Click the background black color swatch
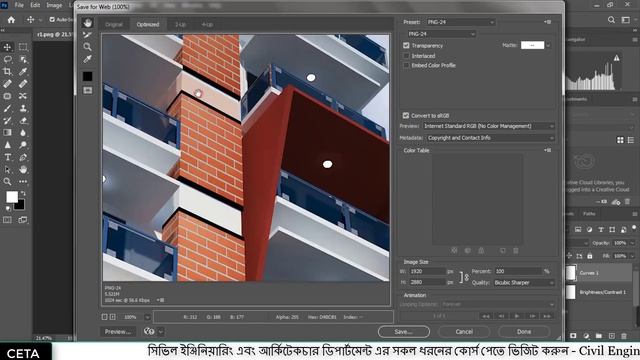This screenshot has width=640, height=360. tap(20, 205)
